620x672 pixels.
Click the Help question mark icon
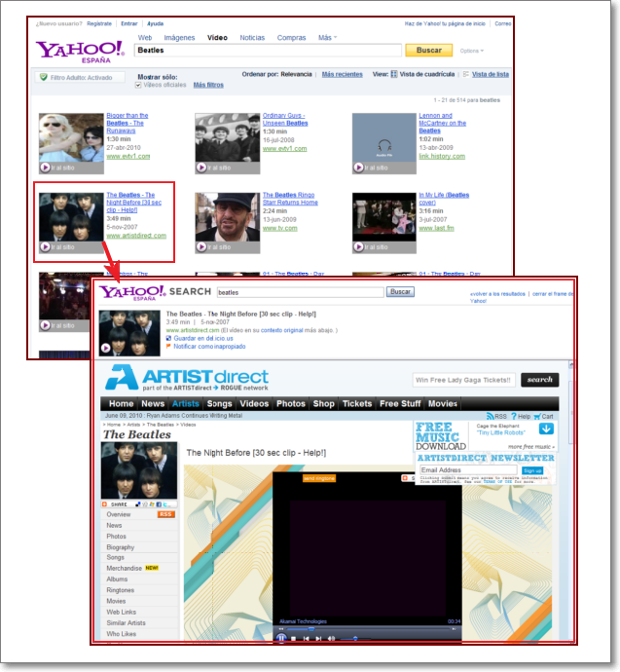point(514,416)
